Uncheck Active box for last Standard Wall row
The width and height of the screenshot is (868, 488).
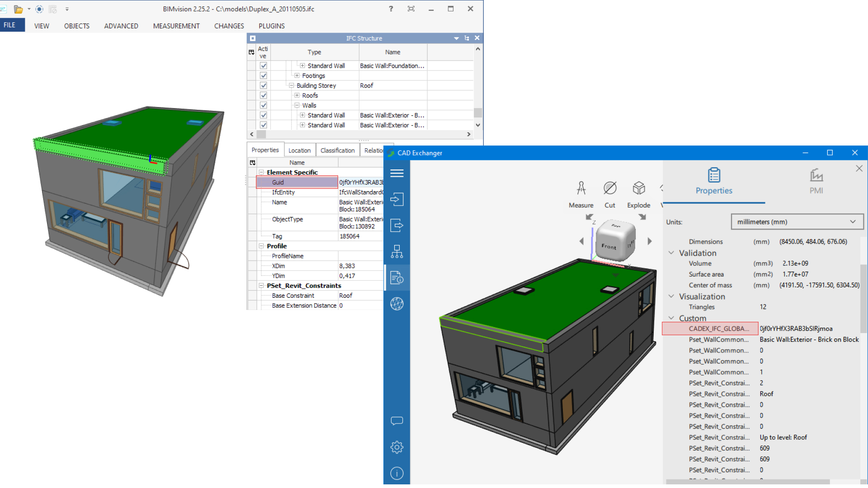tap(264, 126)
